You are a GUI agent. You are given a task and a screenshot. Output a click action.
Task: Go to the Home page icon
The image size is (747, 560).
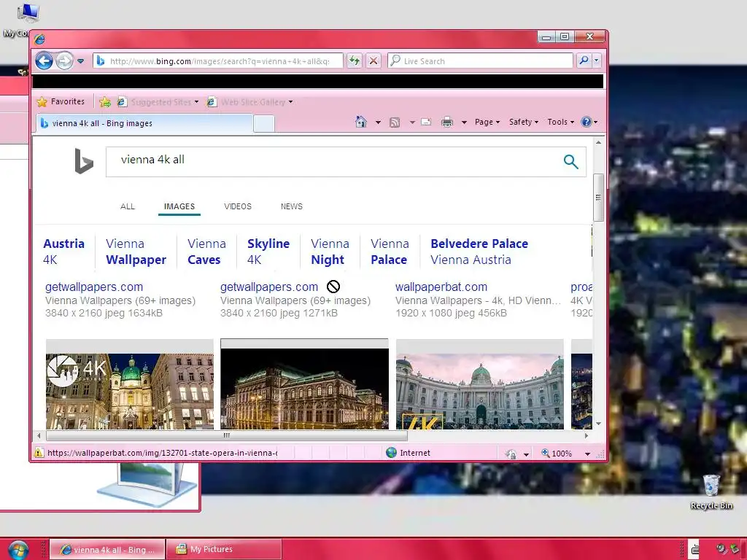(x=361, y=122)
